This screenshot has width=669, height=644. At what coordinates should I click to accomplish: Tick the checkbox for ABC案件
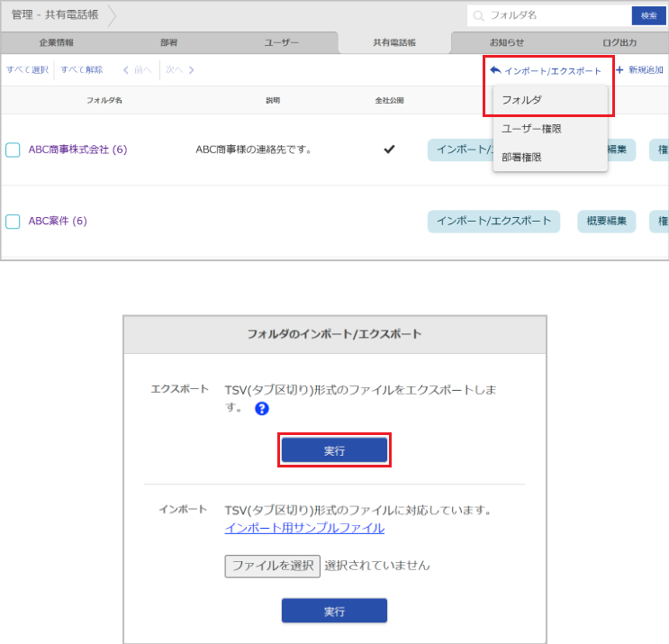(13, 221)
